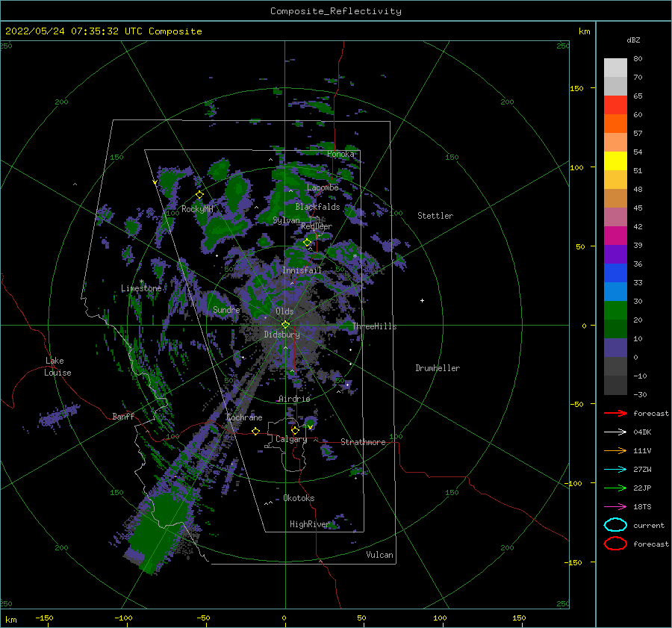Click the asterisk marker above Limestone
672x628 pixels.
click(x=141, y=282)
